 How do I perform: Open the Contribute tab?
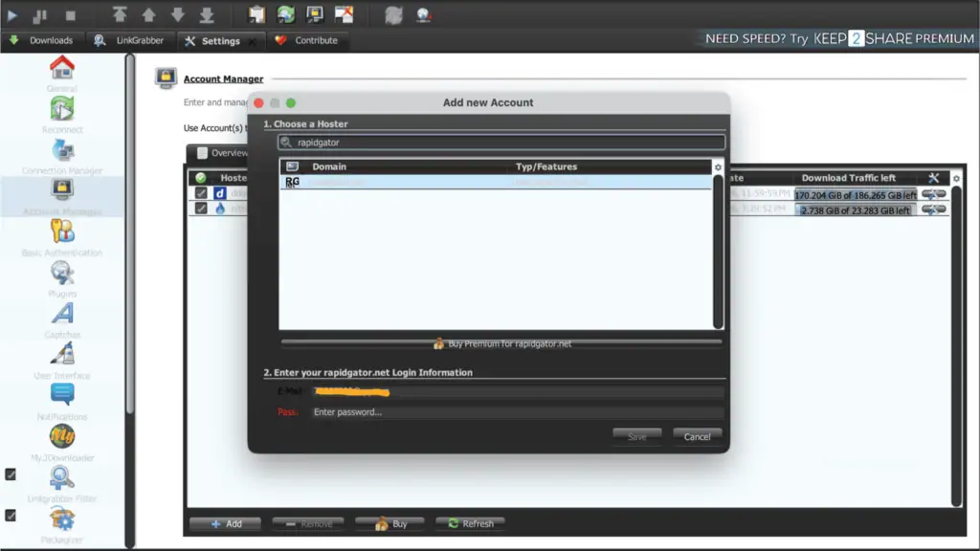coord(307,40)
